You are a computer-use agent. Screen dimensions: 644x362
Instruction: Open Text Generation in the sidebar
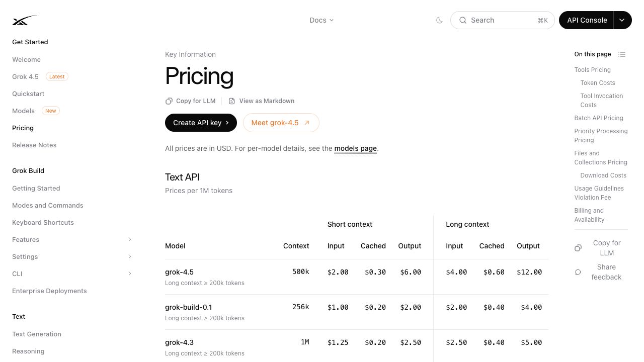click(37, 334)
